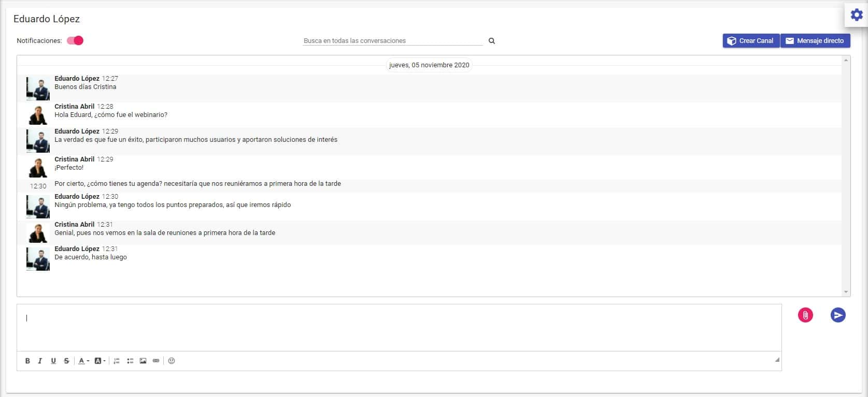
Task: Click Cristina's avatar beside the webinario question
Action: tap(38, 115)
